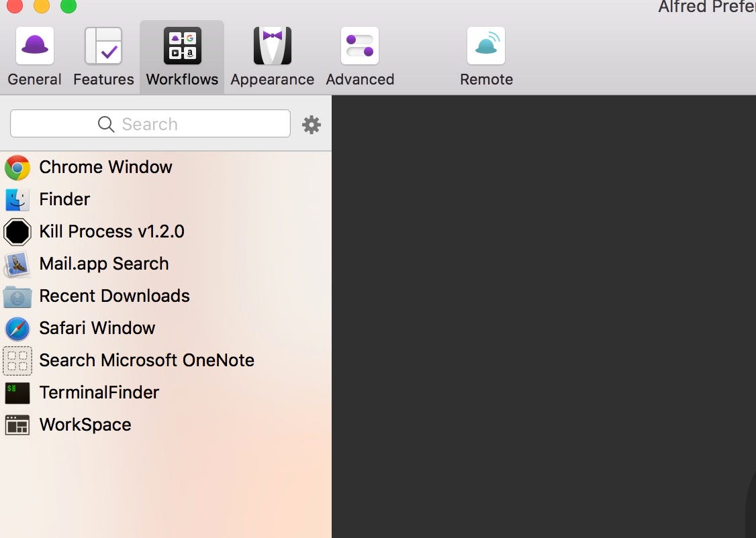Open the General preferences hat icon
This screenshot has height=538, width=756.
35,46
